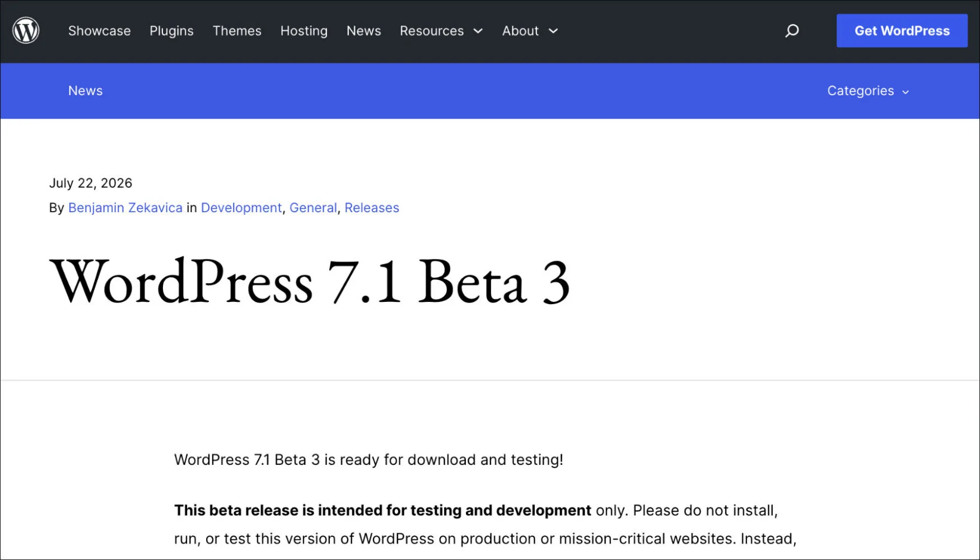Click the 'ready for download and testing' sentence

368,460
